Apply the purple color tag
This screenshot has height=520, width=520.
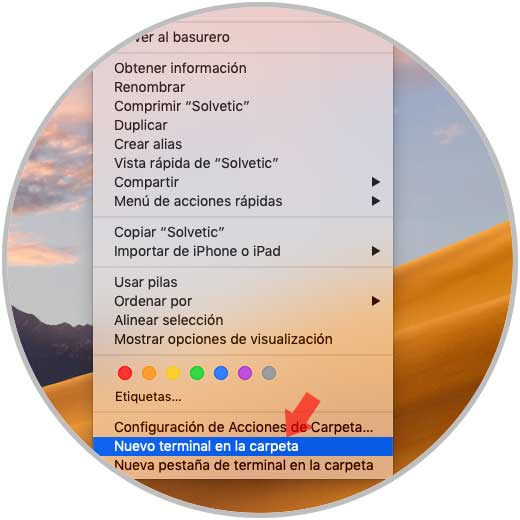[245, 373]
